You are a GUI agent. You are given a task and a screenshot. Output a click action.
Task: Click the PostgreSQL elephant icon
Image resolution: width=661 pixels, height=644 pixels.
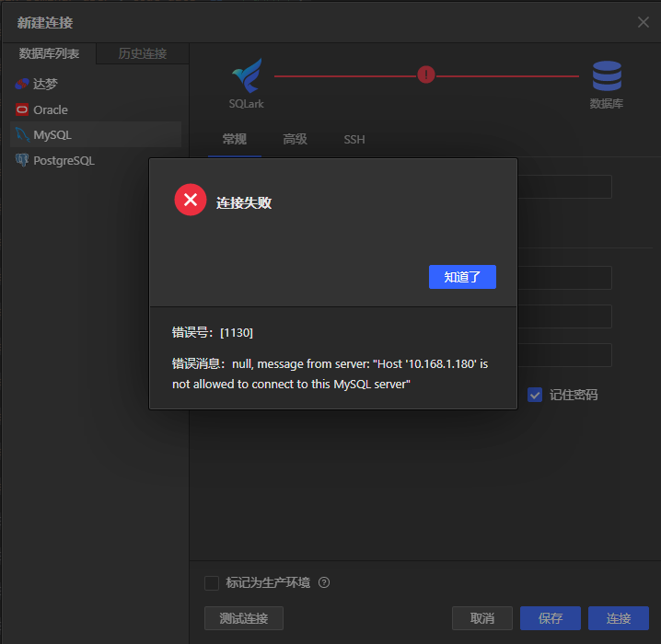[22, 160]
